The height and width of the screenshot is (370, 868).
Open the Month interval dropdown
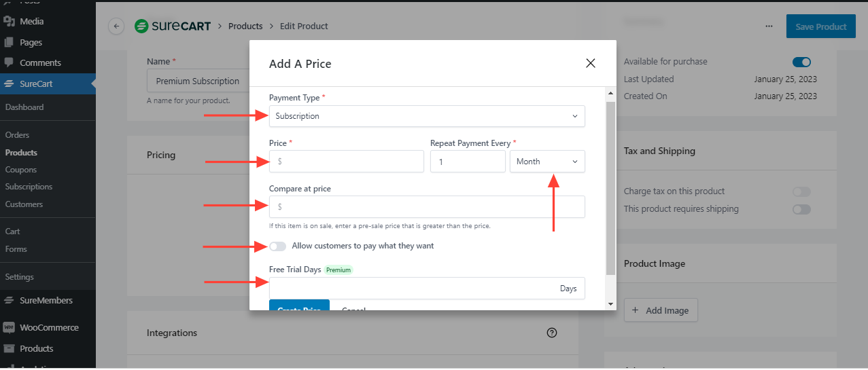pyautogui.click(x=547, y=162)
